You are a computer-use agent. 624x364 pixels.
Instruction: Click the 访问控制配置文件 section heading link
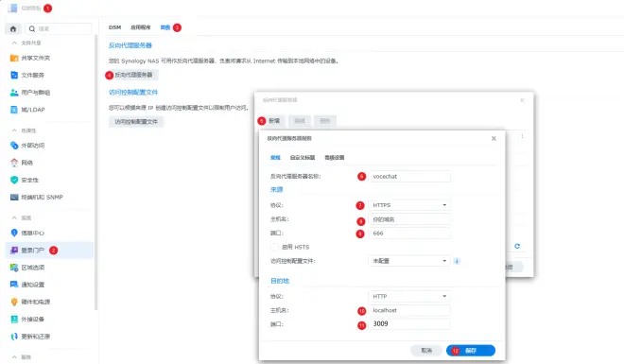click(x=133, y=93)
